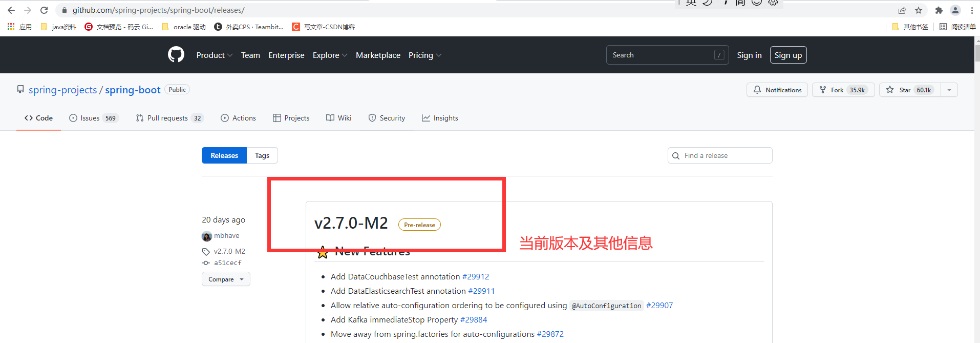Open Chrome three-dot menu
This screenshot has width=980, height=343.
(972, 10)
